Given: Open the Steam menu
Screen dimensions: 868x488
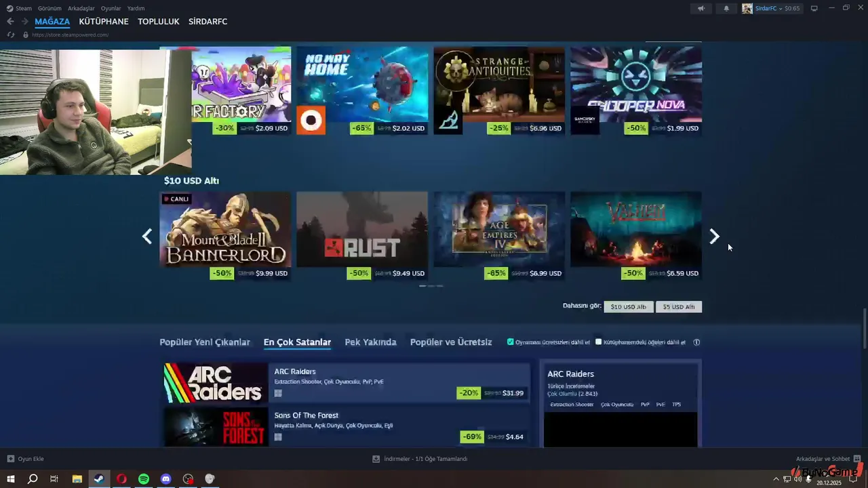Looking at the screenshot, I should 24,8.
